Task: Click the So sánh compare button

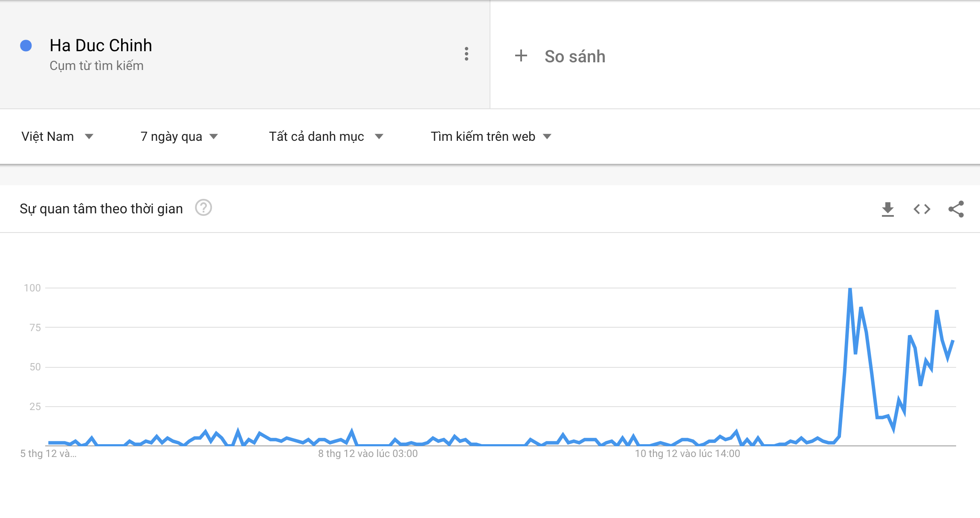Action: (574, 56)
